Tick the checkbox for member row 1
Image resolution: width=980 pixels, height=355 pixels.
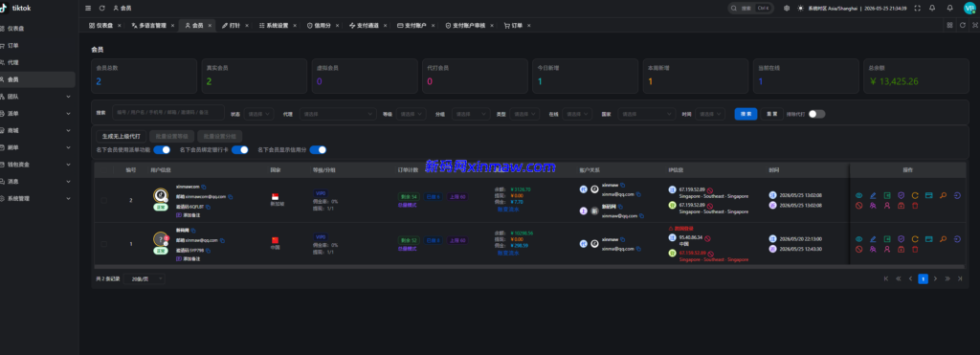pyautogui.click(x=103, y=244)
